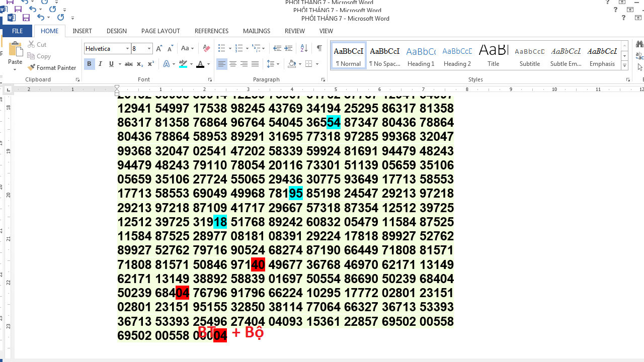644x362 pixels.
Task: Toggle Italic formatting
Action: [x=100, y=64]
